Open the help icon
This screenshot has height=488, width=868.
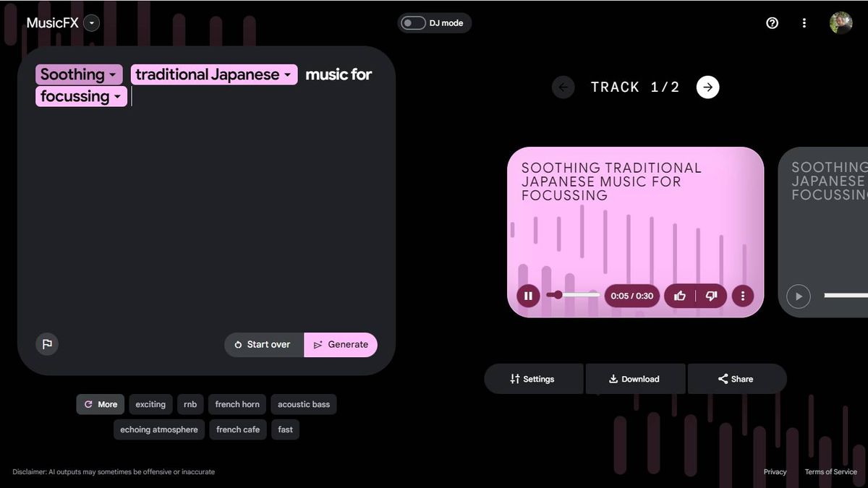[772, 22]
